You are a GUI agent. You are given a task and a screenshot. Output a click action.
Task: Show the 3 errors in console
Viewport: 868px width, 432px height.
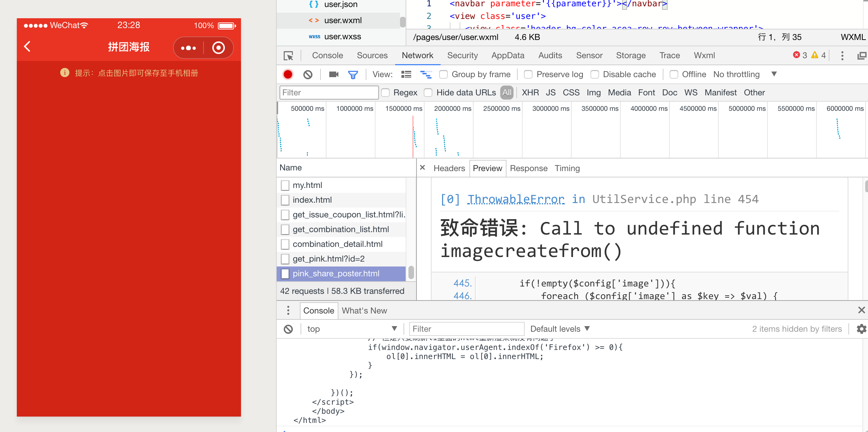(800, 55)
